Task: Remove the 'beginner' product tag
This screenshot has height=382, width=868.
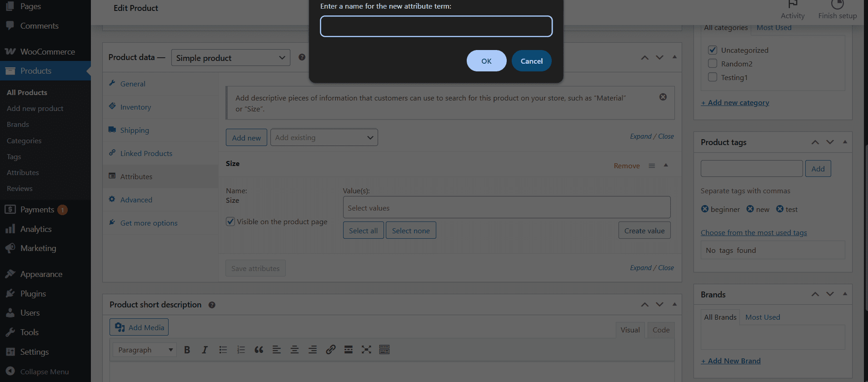Action: point(705,209)
